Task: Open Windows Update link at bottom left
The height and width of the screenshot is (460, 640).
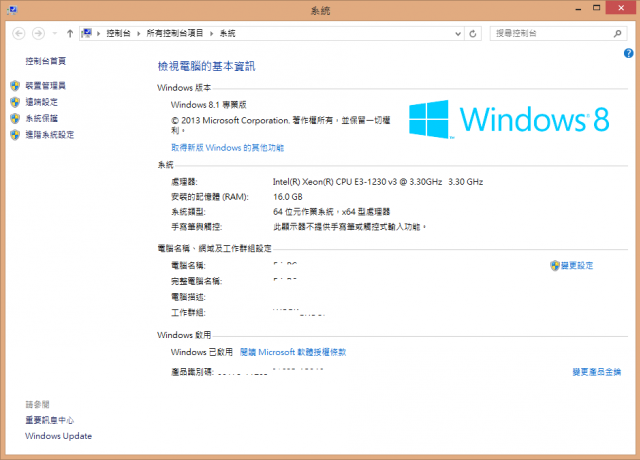Action: point(58,436)
